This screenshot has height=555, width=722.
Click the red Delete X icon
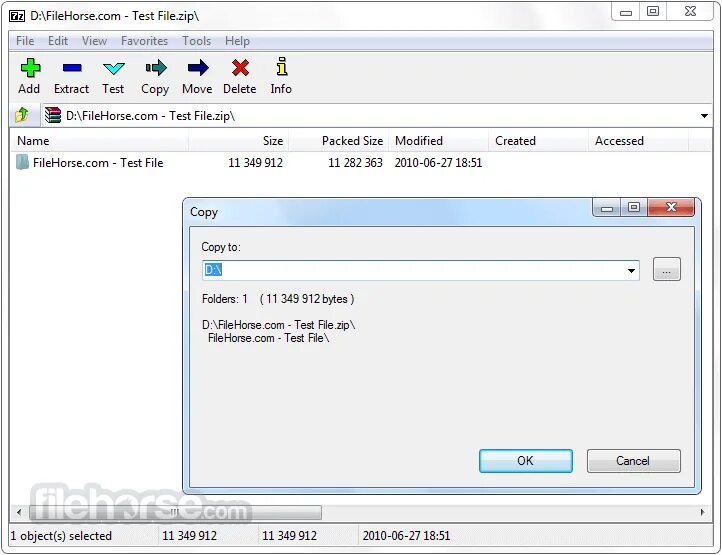pos(240,68)
